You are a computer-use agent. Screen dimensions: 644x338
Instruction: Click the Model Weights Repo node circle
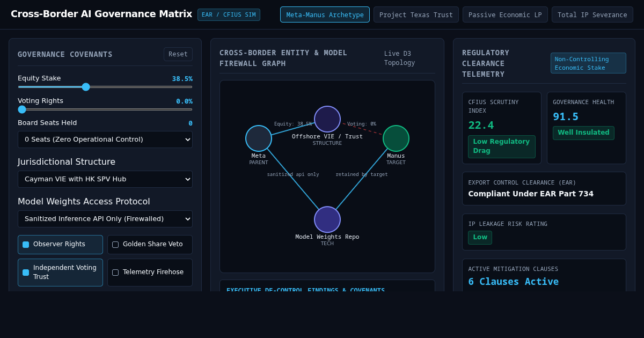click(327, 219)
